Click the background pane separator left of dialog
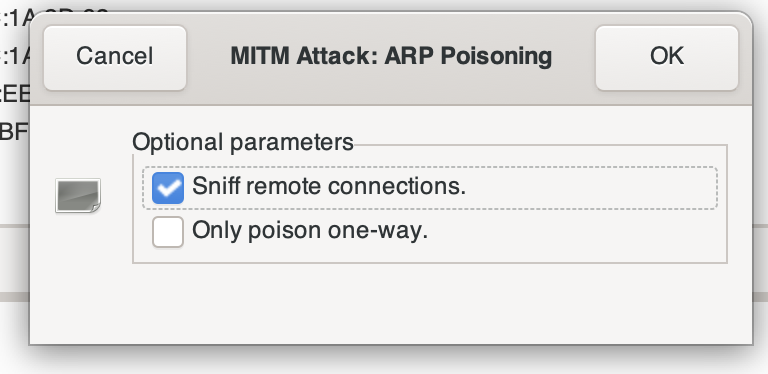 (x=15, y=227)
